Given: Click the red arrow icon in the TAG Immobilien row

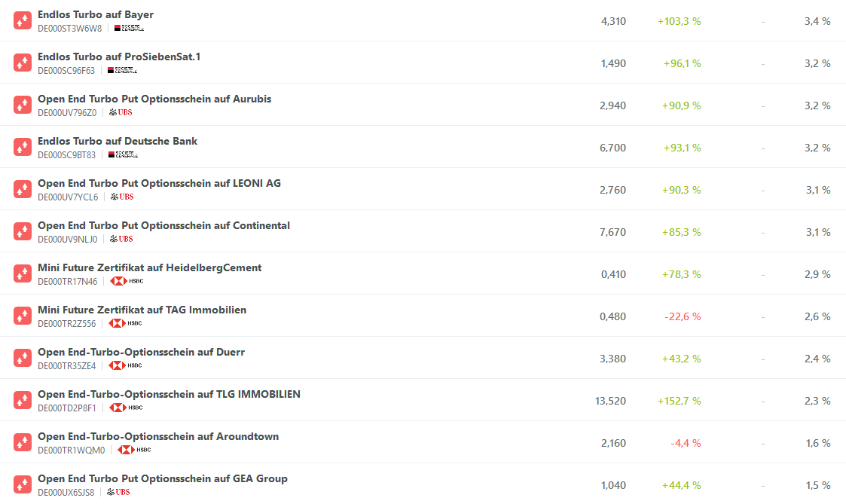Looking at the screenshot, I should point(23,316).
